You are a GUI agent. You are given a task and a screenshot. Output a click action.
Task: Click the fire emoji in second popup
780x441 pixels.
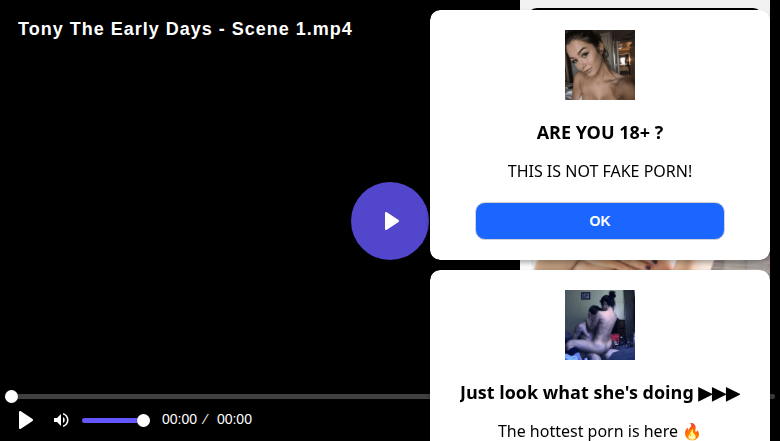pos(692,432)
